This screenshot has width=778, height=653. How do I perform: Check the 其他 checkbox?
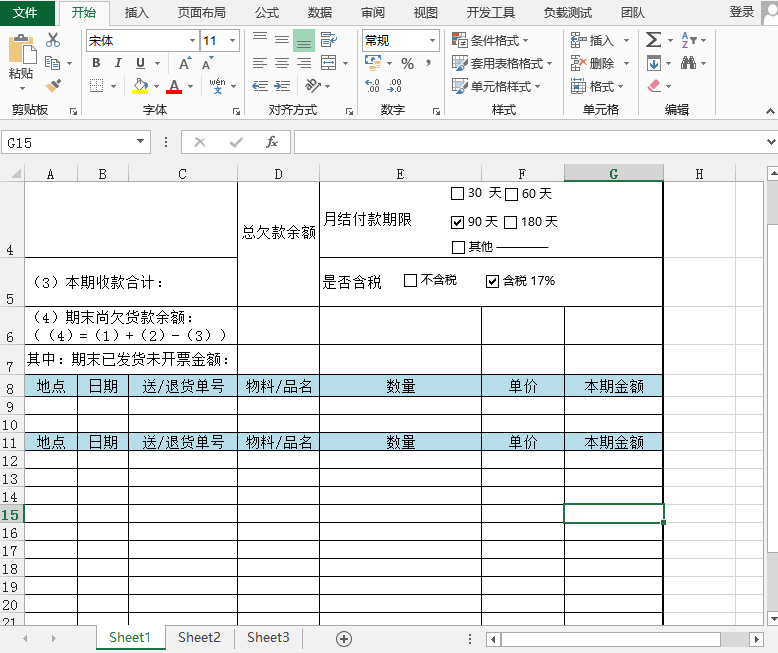(458, 247)
